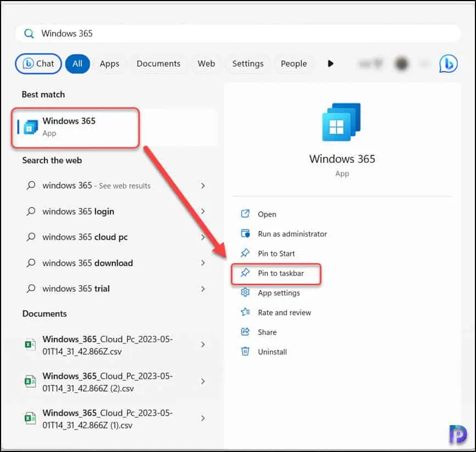
Task: Open the 01T14_31_42.866Z.csv document
Action: [116, 345]
